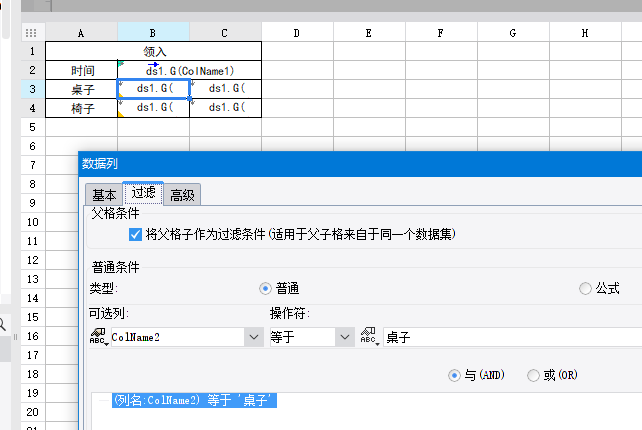Select row header 20
Viewport: 642px width, 430px height.
point(33,412)
